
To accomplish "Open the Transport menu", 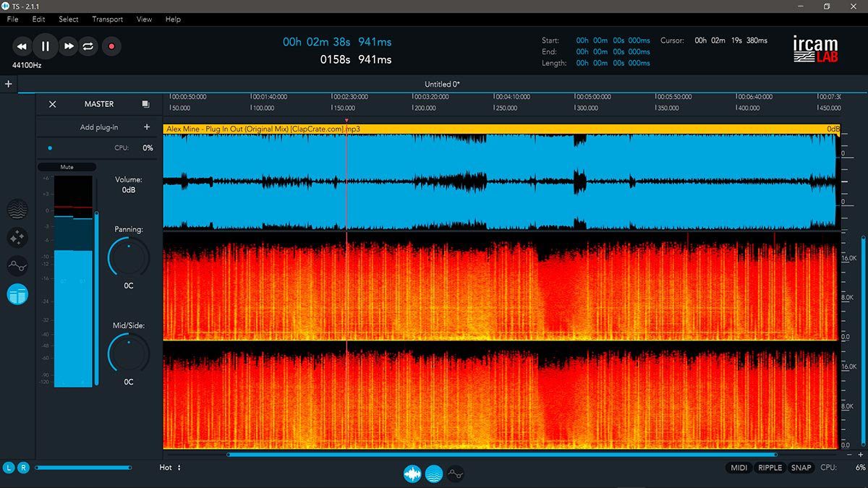I will [x=107, y=20].
